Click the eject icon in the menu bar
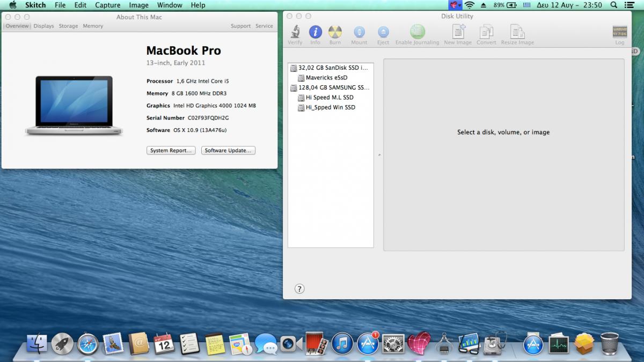Image resolution: width=644 pixels, height=362 pixels. pos(484,5)
